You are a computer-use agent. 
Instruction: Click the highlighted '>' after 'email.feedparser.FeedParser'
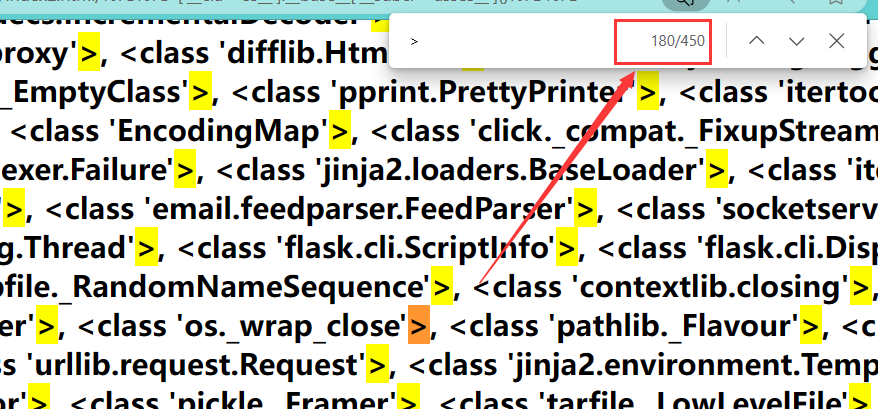tap(586, 208)
